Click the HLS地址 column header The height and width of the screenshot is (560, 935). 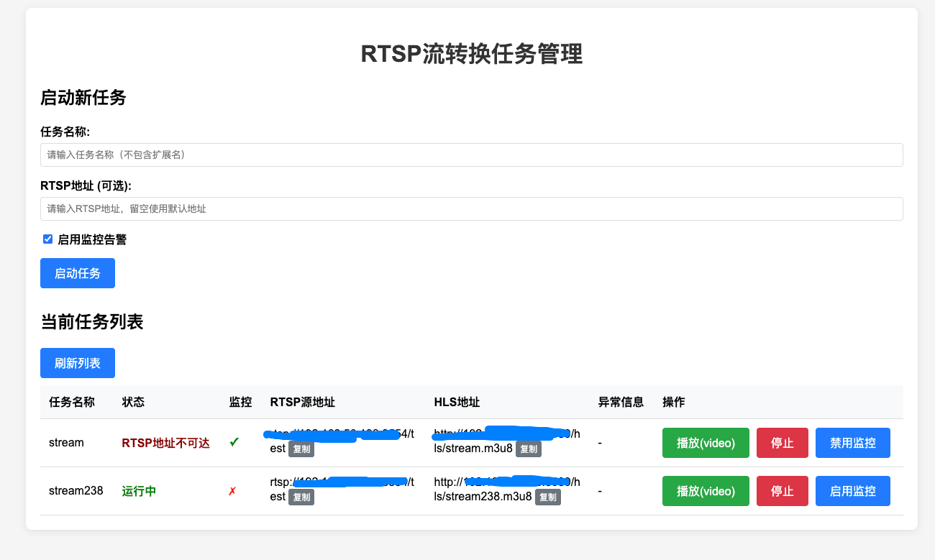[x=457, y=402]
